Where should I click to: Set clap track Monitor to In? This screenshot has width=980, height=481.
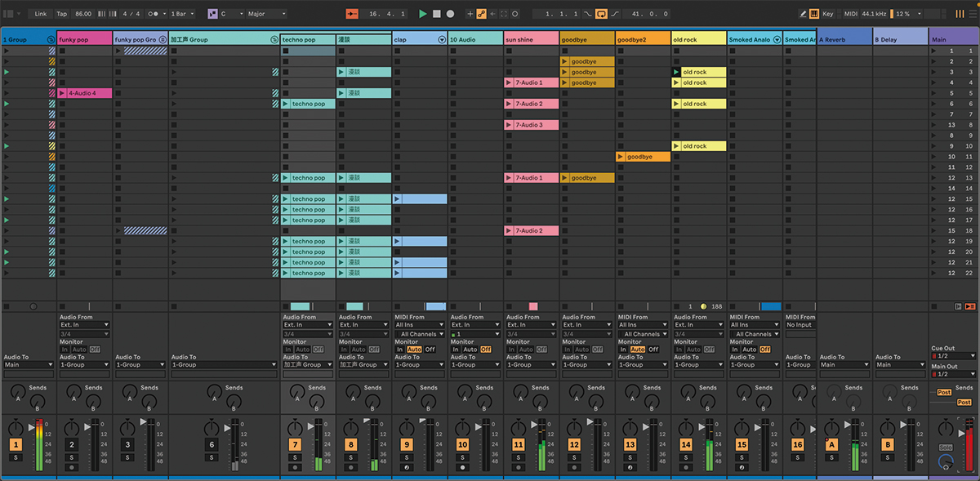tap(399, 350)
